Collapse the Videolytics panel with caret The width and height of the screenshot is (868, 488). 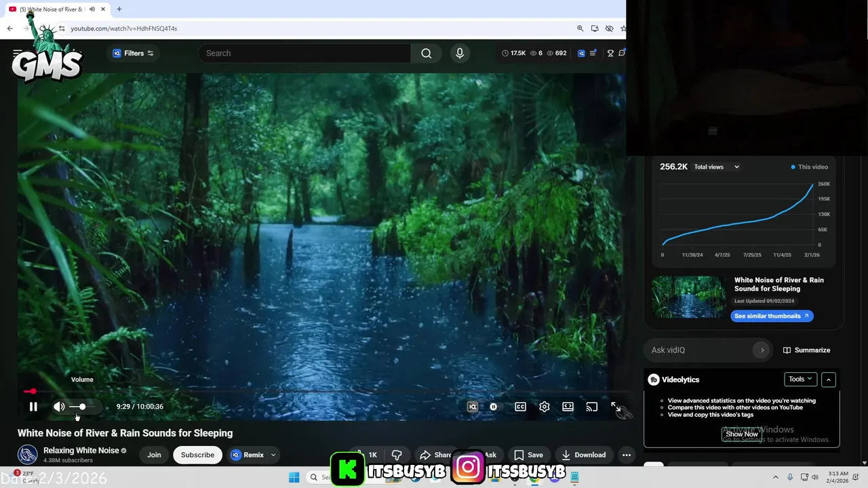tap(828, 380)
